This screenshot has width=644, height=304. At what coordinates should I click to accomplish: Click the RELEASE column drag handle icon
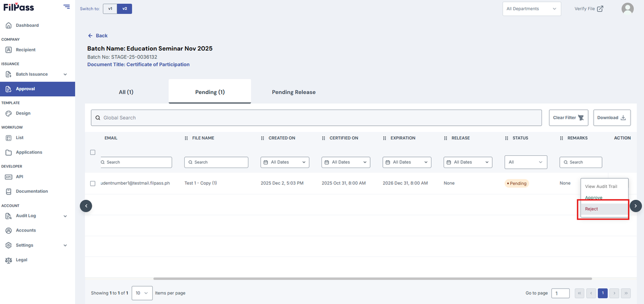point(446,138)
